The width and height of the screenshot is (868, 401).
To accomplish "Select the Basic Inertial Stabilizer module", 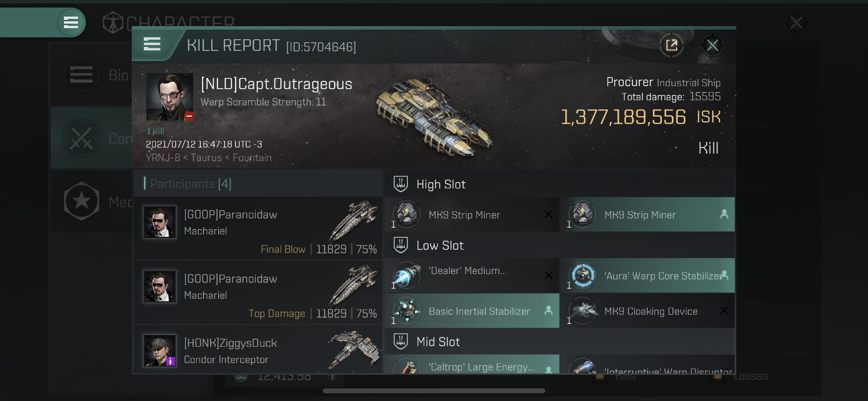I will coord(472,311).
